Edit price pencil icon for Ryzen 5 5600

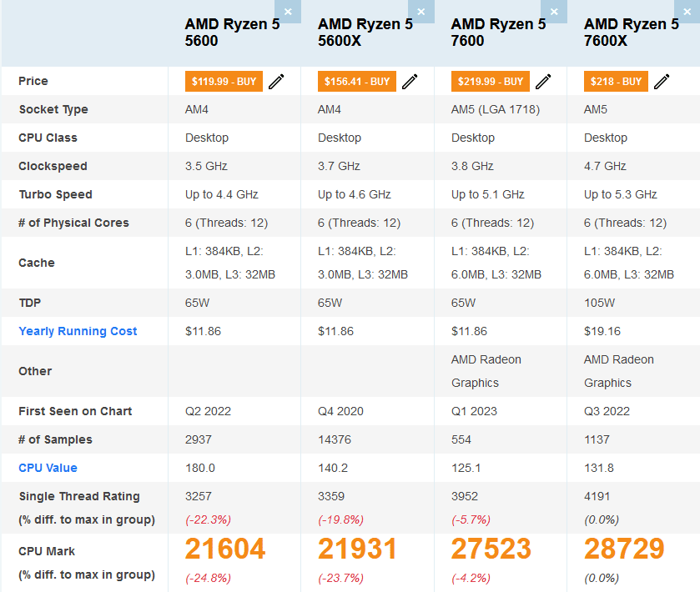[x=276, y=82]
